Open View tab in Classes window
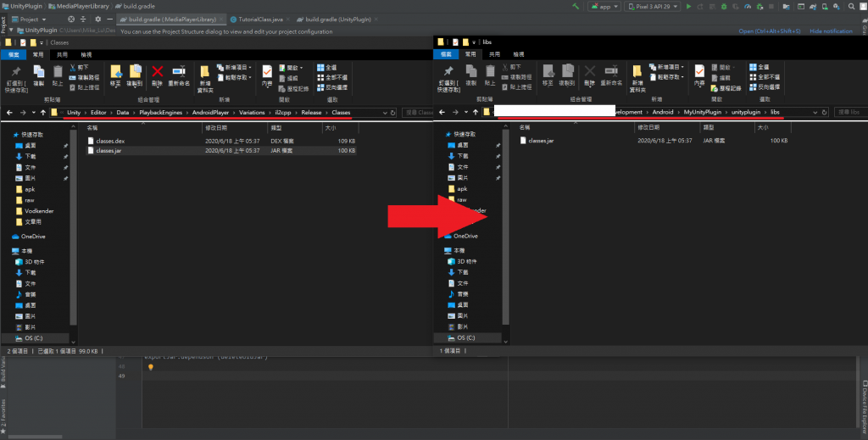Screen dimensions: 868x440 pos(86,55)
